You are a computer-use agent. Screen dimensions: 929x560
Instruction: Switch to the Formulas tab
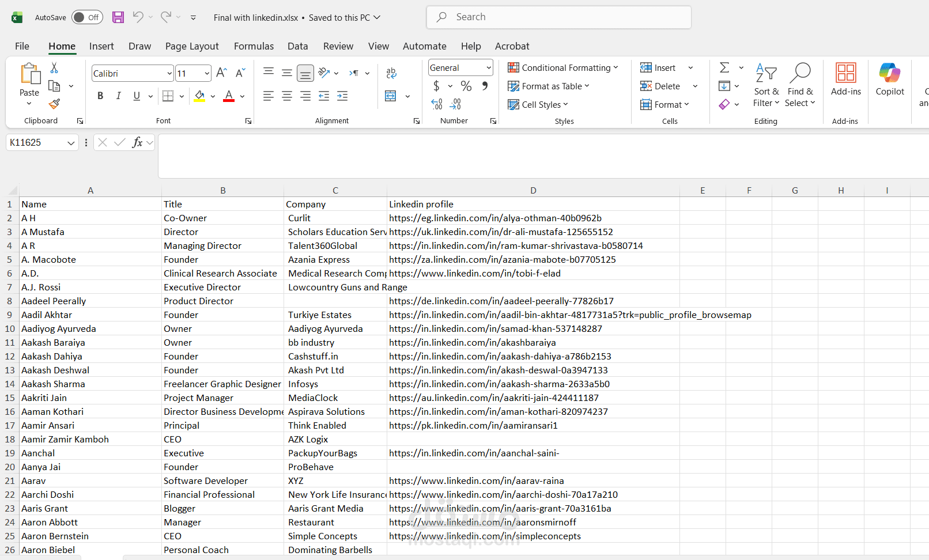[x=254, y=46]
